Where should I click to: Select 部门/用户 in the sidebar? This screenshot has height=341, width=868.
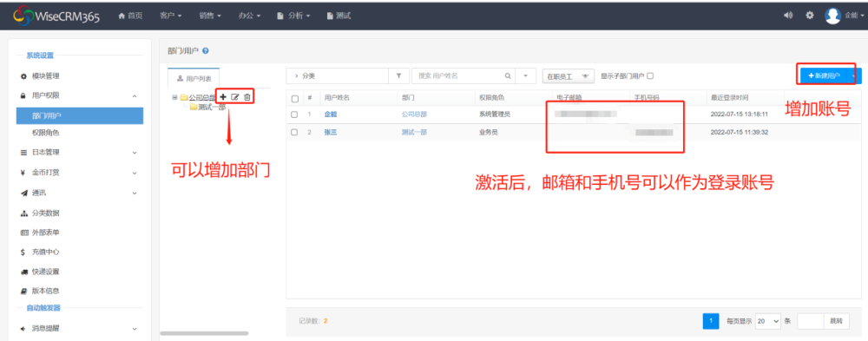(80, 115)
